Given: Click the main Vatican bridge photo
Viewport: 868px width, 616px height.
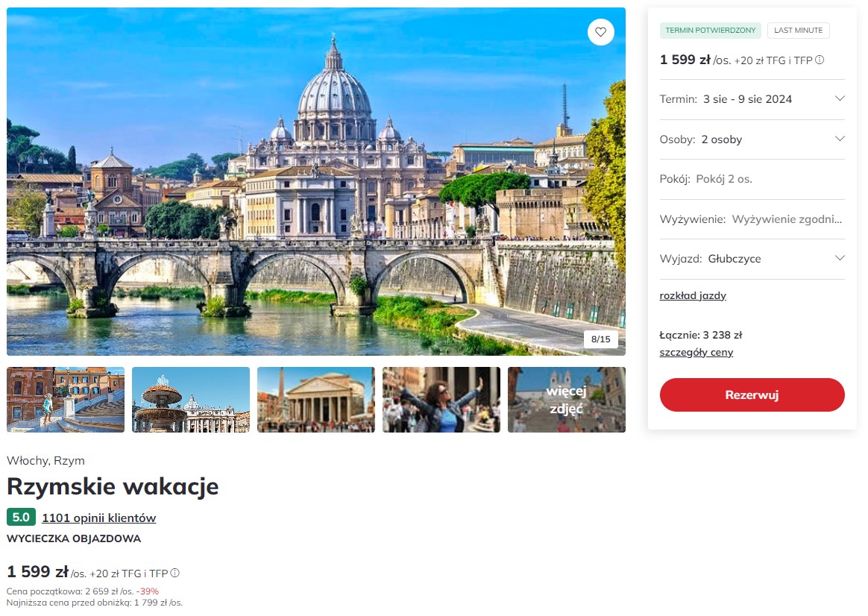Looking at the screenshot, I should click(x=316, y=181).
